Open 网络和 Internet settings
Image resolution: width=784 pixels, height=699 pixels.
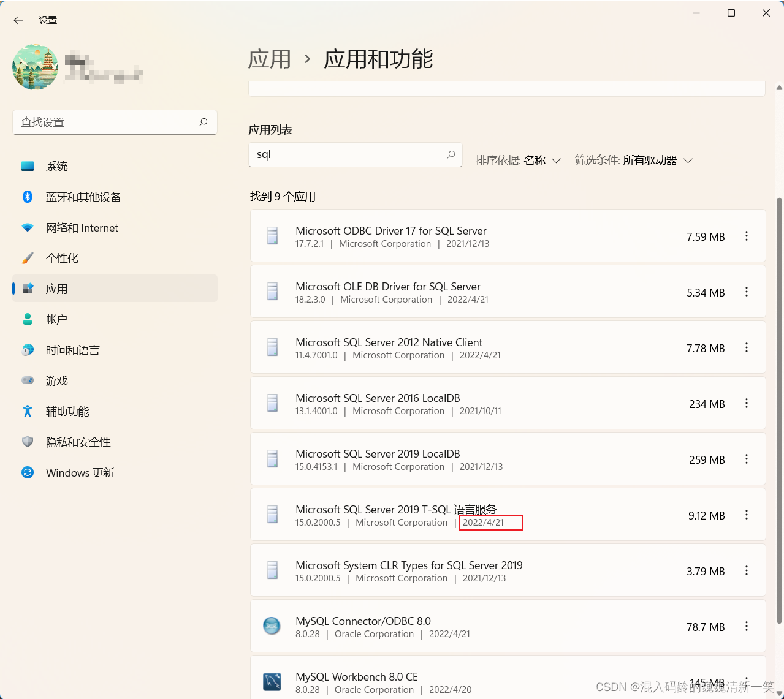click(x=115, y=227)
